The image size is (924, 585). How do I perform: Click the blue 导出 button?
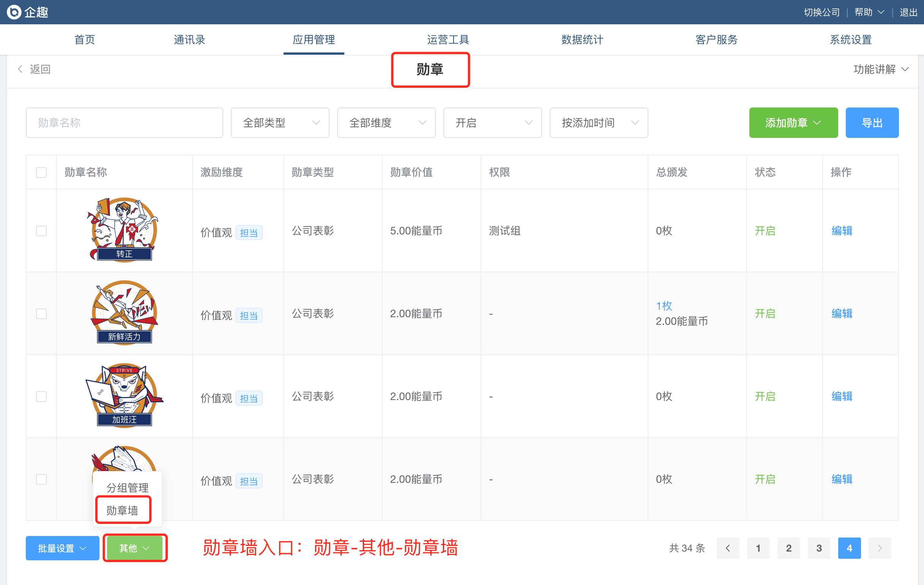click(x=872, y=123)
